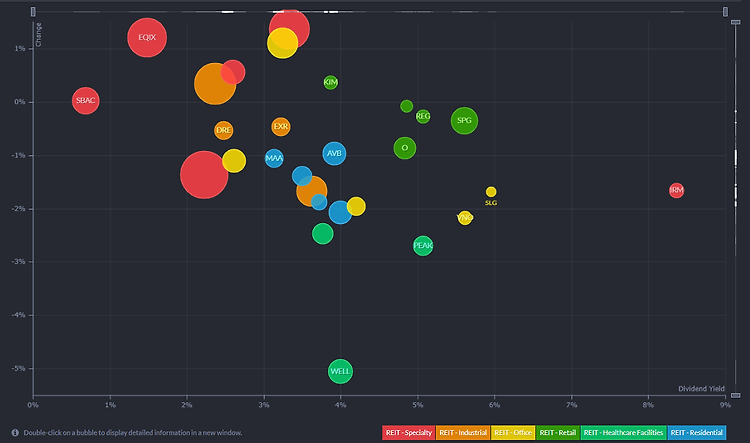Viewport: 750px width, 443px height.
Task: Toggle the REIT - Retail legend filter
Action: pos(558,432)
